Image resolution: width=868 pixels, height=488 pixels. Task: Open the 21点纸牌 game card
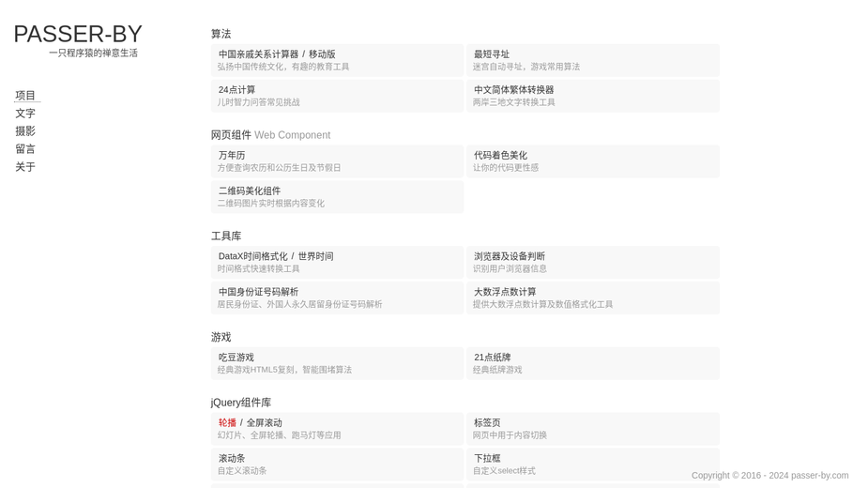point(593,363)
